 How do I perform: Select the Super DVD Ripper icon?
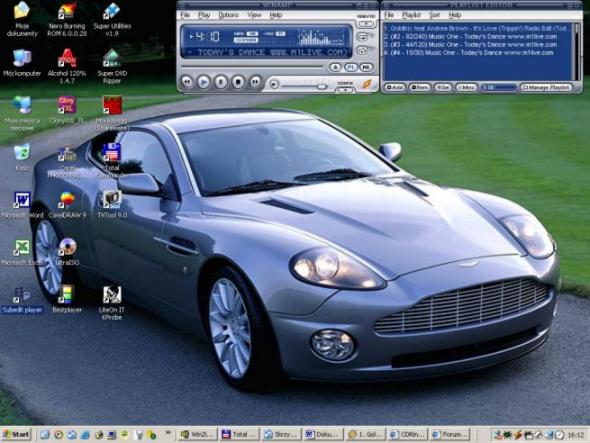click(112, 66)
